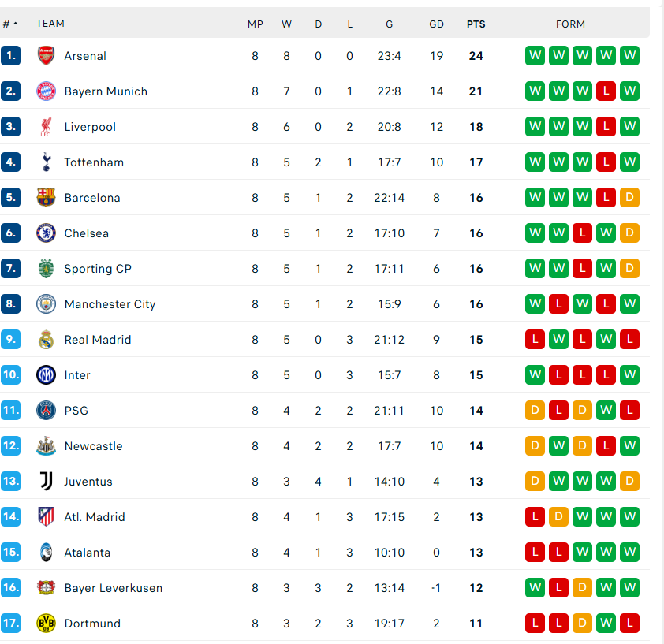Click PSG's last red L form badge
The height and width of the screenshot is (644, 664).
tap(629, 411)
